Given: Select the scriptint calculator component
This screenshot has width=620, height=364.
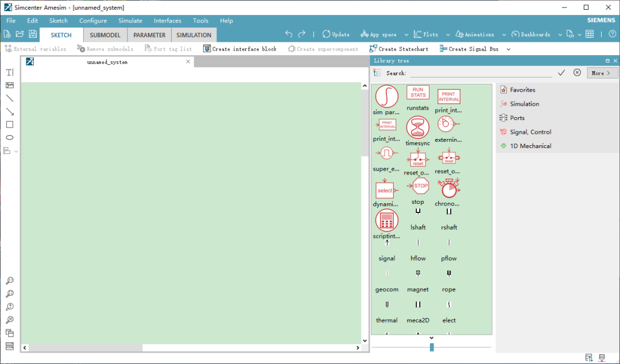Looking at the screenshot, I should pos(386,220).
